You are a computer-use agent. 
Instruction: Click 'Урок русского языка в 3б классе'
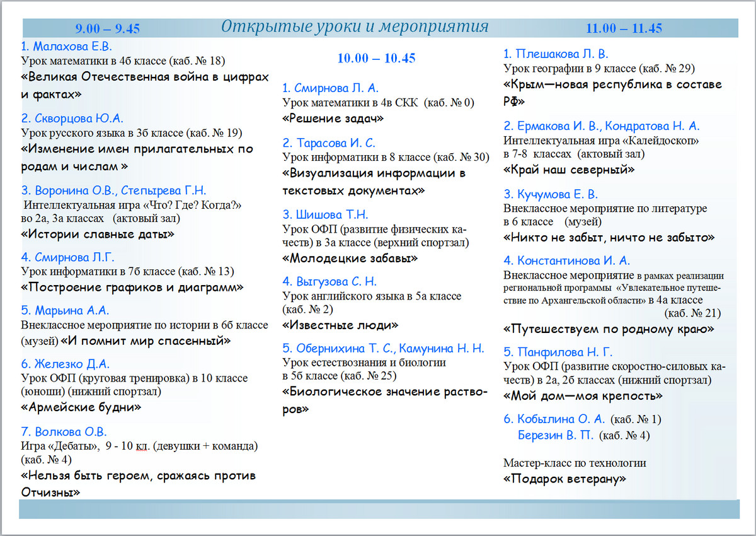pos(103,133)
